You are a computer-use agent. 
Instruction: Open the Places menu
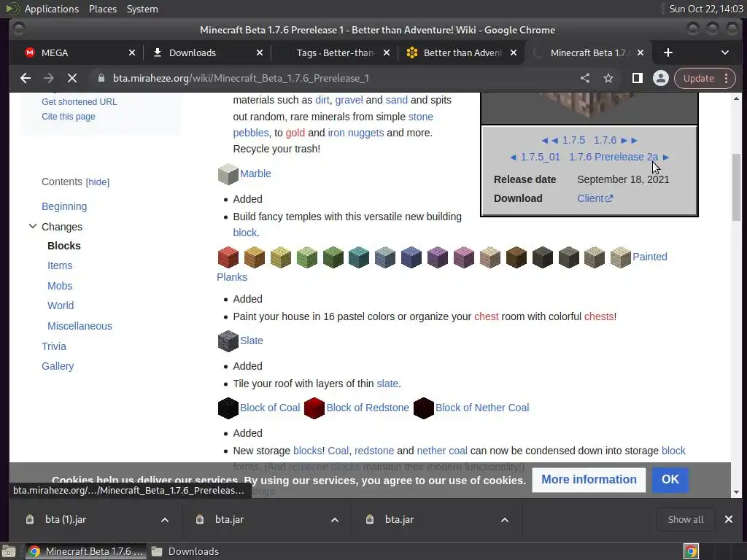pyautogui.click(x=102, y=9)
